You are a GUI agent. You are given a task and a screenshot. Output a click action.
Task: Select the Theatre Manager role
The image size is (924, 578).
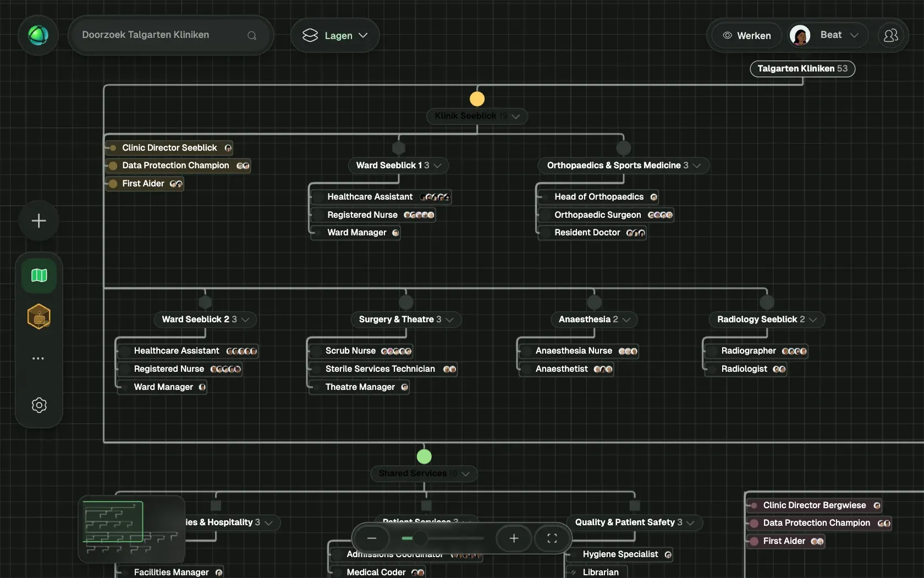pyautogui.click(x=360, y=387)
